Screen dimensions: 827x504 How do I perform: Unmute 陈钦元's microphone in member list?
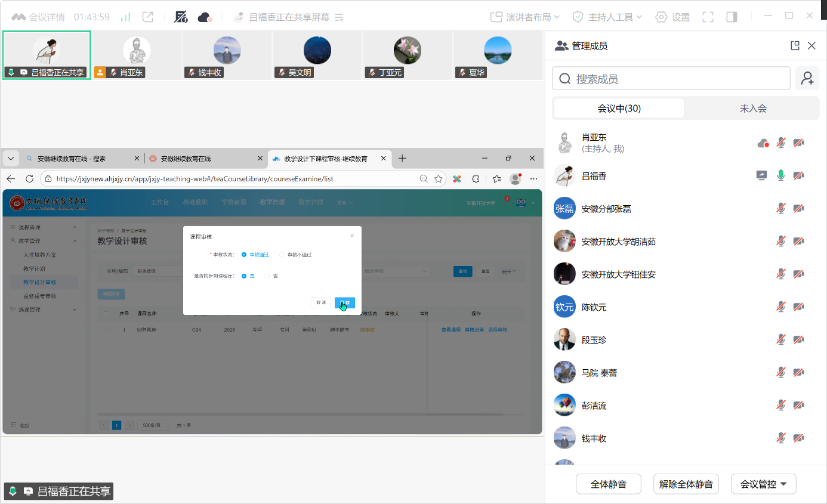pyautogui.click(x=780, y=307)
